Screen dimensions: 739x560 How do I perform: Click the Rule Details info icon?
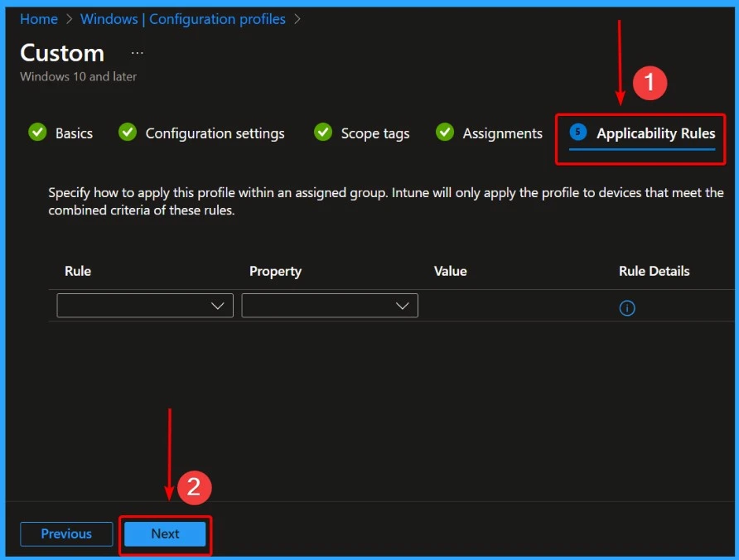pyautogui.click(x=627, y=308)
